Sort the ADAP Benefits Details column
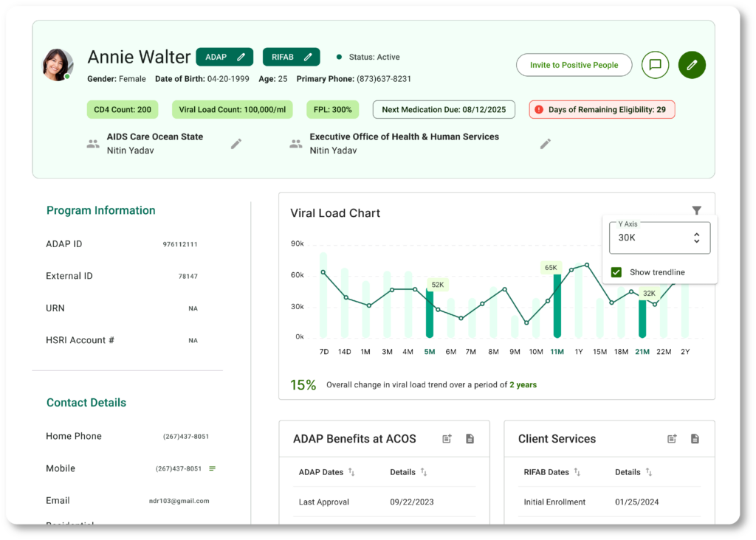This screenshot has width=756, height=540. 423,472
